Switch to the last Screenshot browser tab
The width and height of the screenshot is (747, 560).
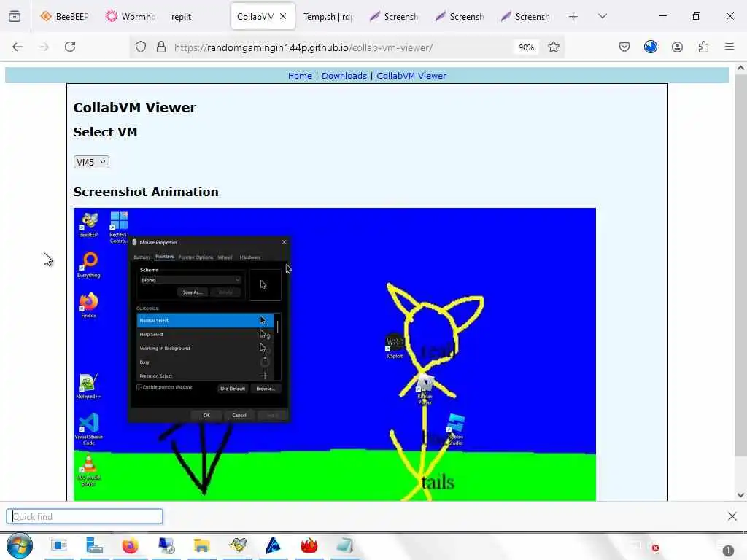point(525,16)
